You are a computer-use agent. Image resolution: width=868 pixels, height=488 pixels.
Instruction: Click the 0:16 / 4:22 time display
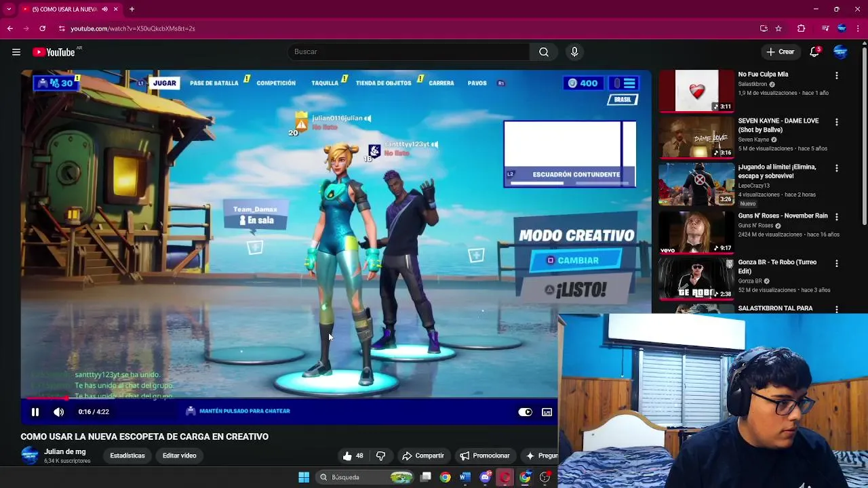pos(94,412)
